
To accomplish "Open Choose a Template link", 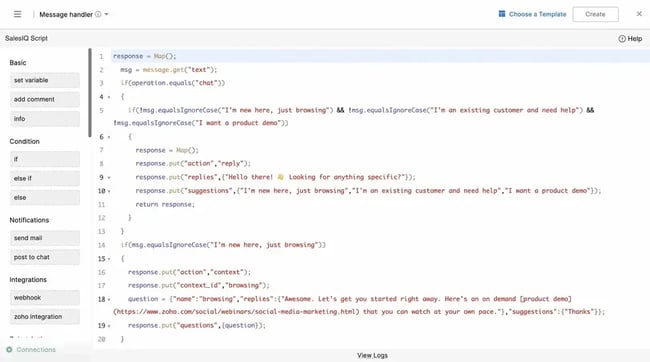I will pos(537,14).
